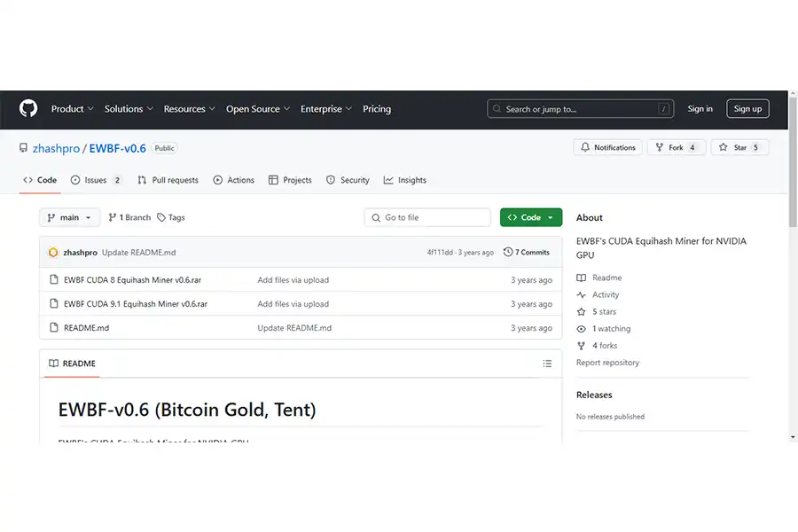The image size is (798, 532).
Task: Select the README tab in file viewer
Action: (73, 364)
